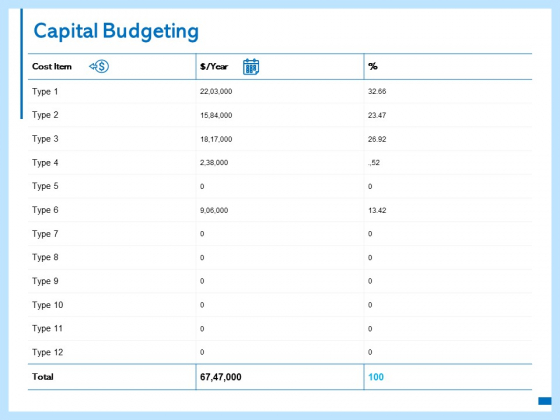Click the 100 total percentage
The height and width of the screenshot is (420, 560).
click(376, 377)
